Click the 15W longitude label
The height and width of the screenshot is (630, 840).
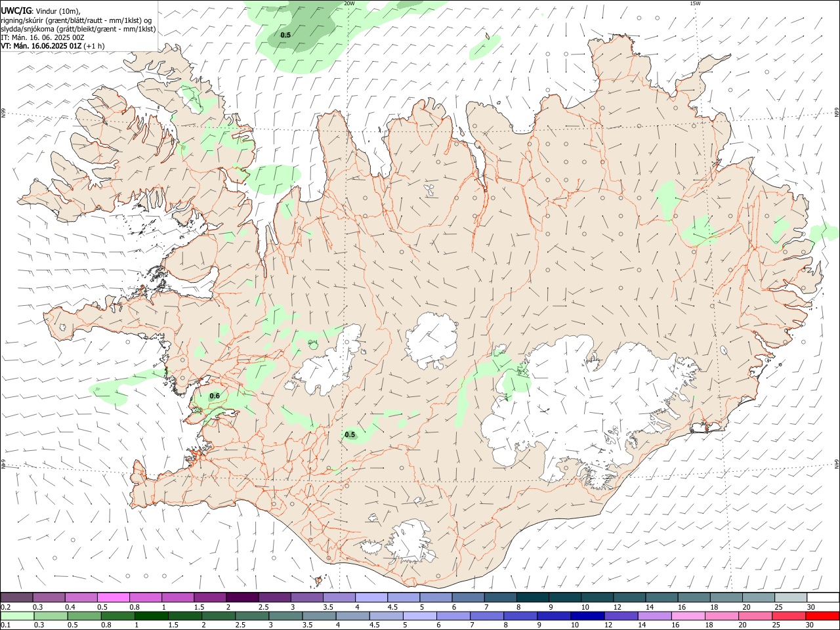tap(695, 3)
